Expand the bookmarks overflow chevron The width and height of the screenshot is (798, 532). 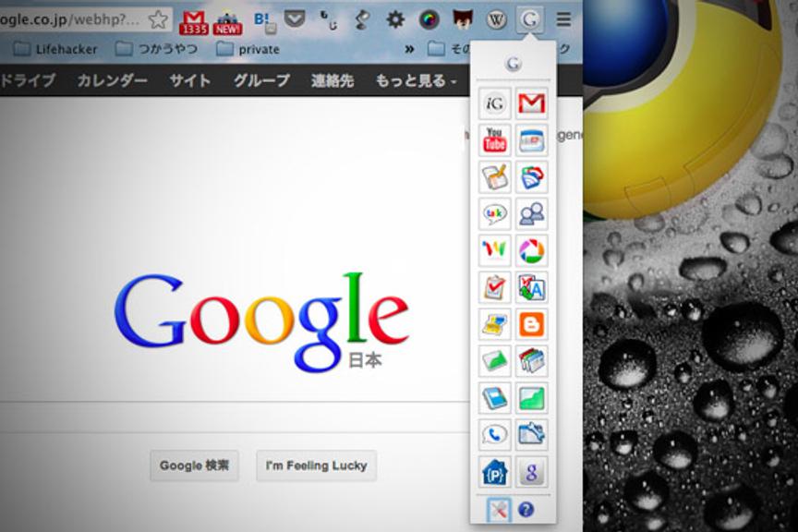(408, 49)
